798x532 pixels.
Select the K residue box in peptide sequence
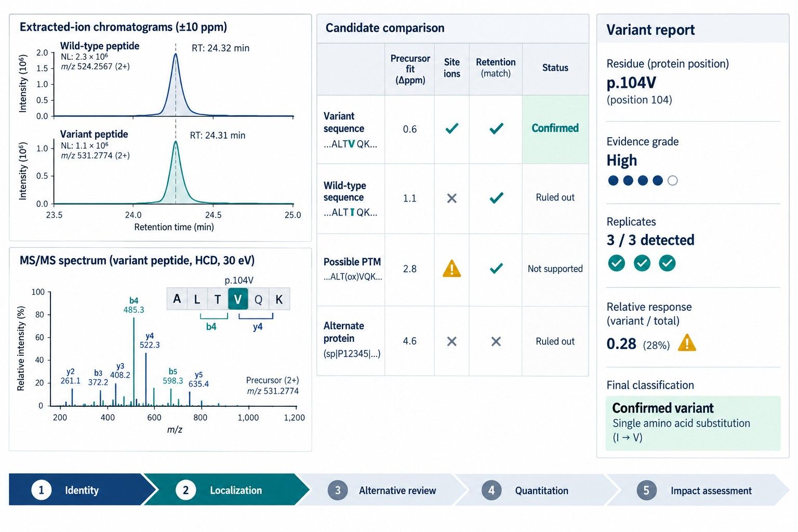pos(279,299)
